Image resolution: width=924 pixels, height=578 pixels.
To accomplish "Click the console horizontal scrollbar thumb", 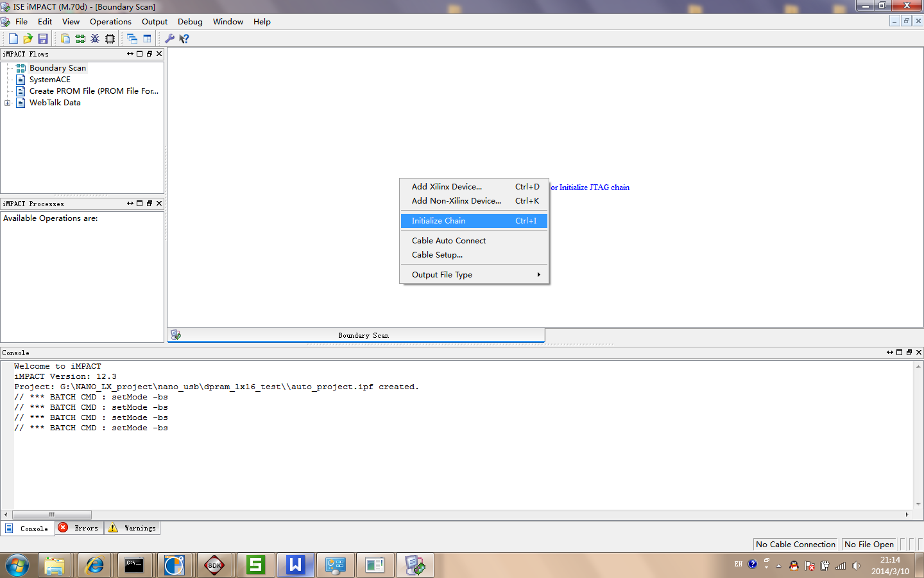I will point(52,514).
